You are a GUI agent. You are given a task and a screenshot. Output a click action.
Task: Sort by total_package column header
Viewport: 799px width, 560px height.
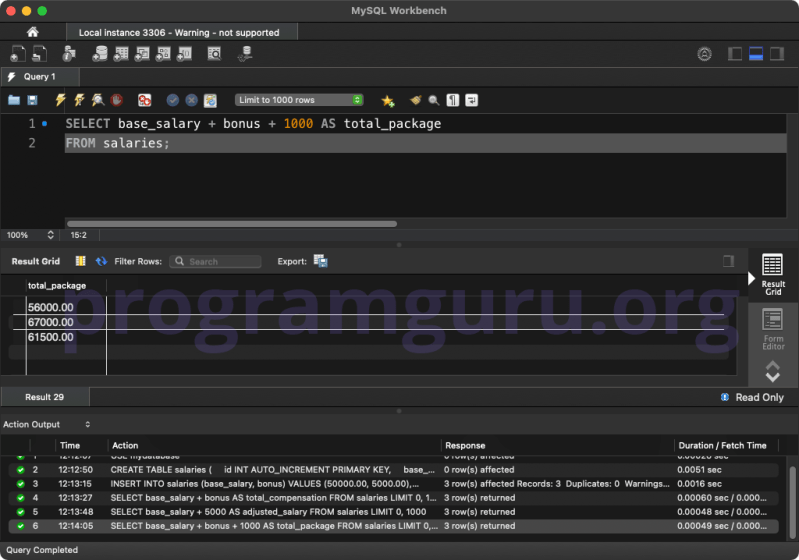(x=66, y=285)
